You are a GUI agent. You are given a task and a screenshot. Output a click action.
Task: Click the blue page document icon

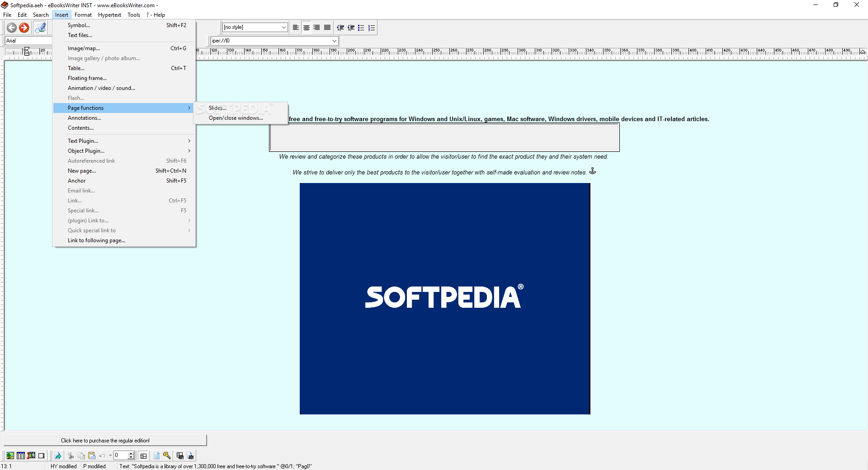(156, 456)
